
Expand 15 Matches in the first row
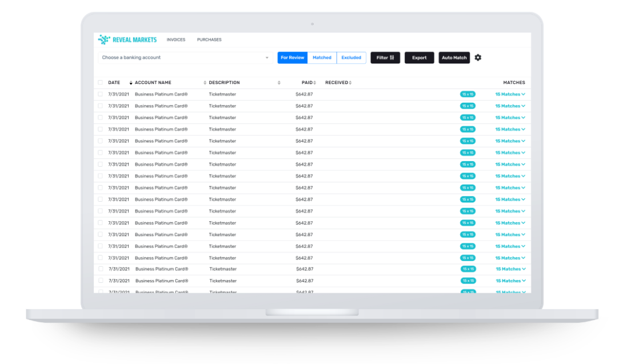(510, 94)
